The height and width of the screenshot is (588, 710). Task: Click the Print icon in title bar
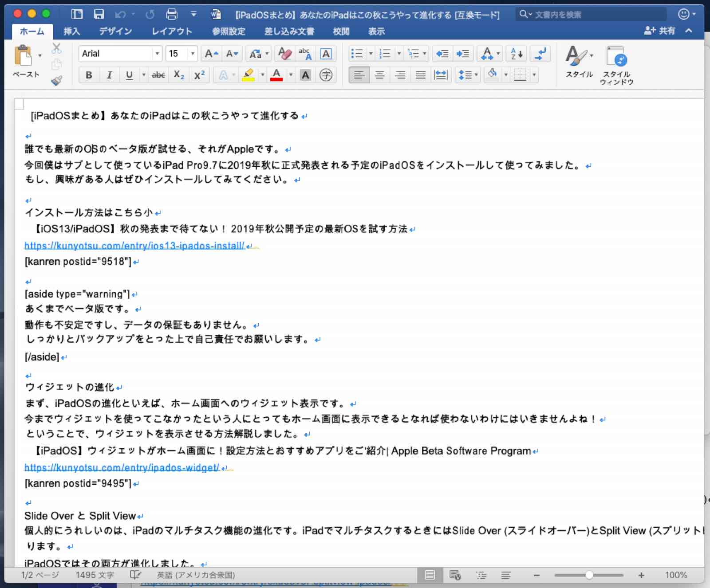pos(172,14)
